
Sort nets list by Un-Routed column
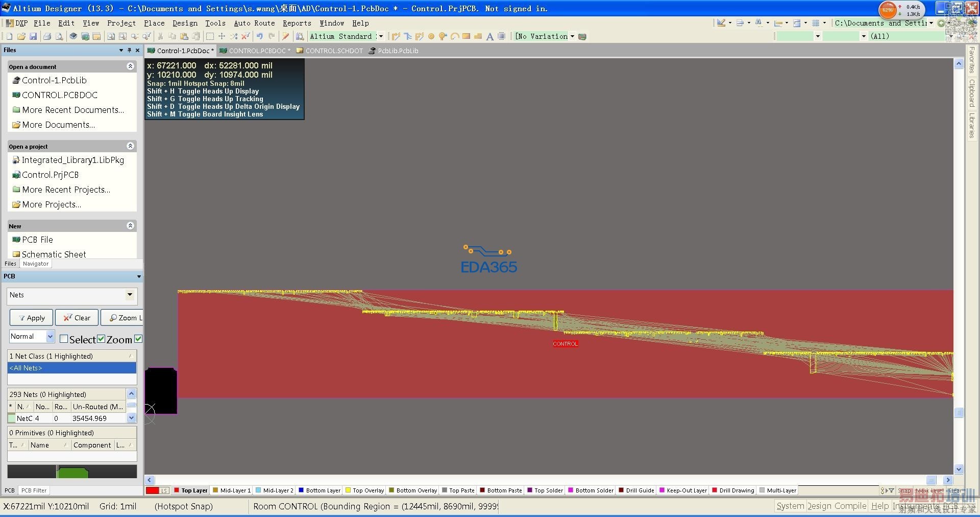pos(98,407)
